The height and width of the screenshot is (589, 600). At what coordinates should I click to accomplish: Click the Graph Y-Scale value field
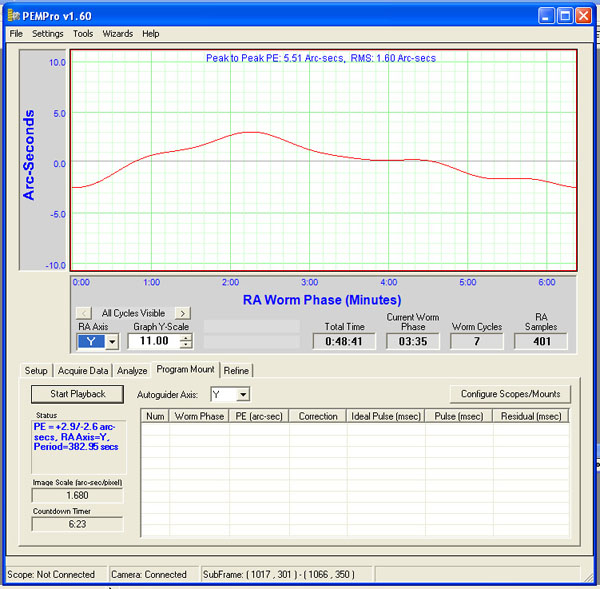tap(153, 341)
